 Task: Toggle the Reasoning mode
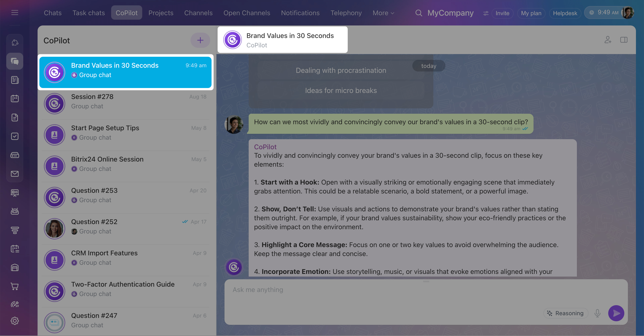click(x=566, y=313)
